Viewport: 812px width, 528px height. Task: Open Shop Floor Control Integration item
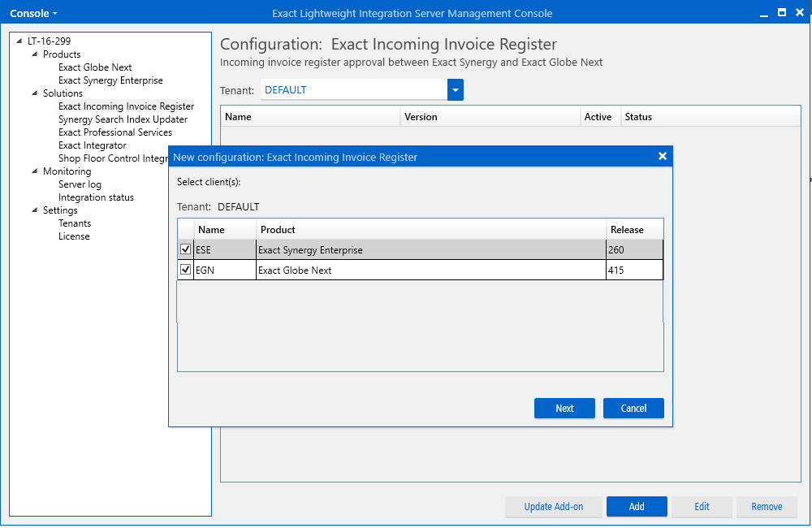113,158
